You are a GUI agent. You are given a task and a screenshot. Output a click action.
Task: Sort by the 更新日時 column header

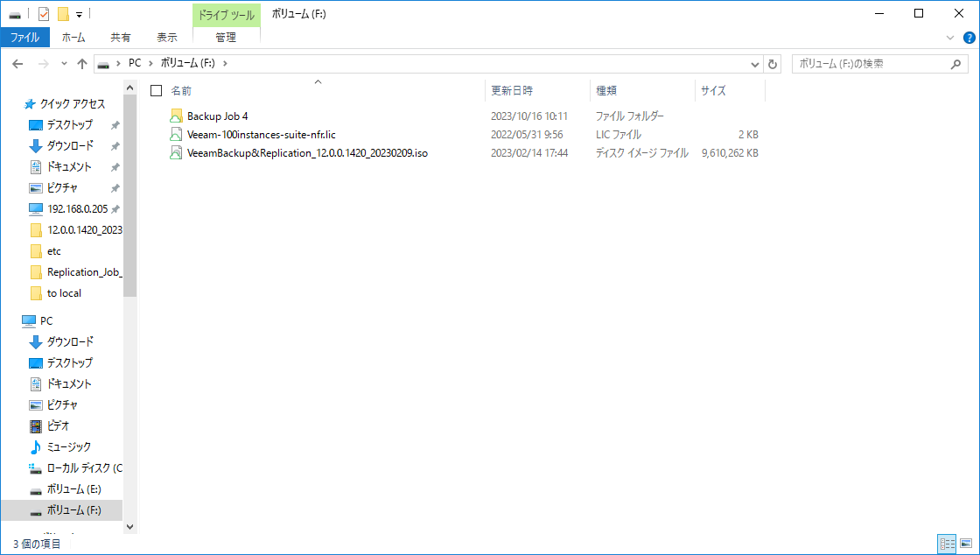(537, 91)
